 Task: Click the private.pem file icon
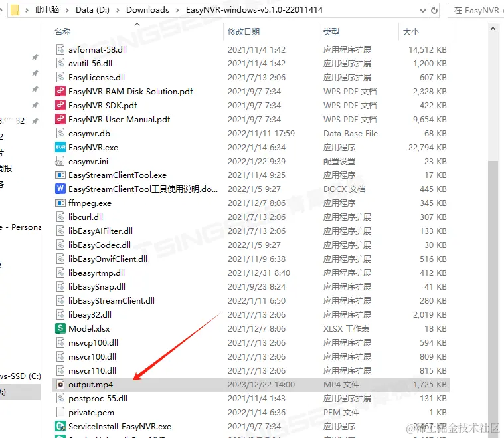click(x=60, y=413)
